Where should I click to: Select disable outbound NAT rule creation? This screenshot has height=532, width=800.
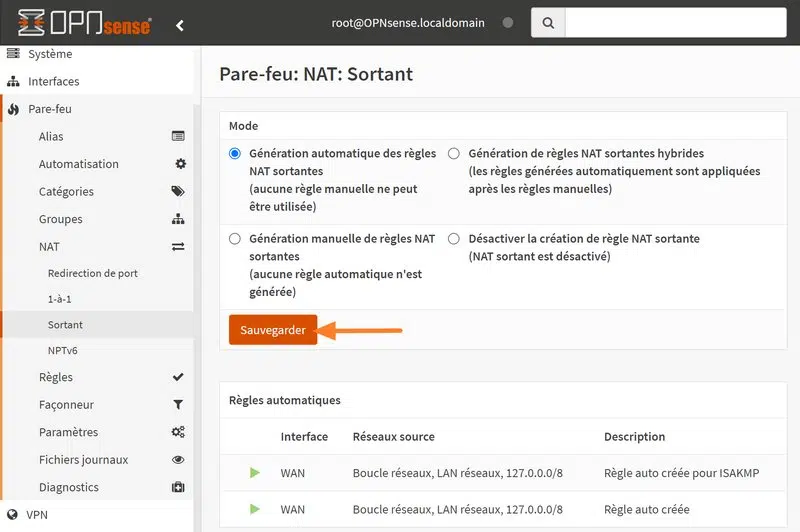[454, 239]
